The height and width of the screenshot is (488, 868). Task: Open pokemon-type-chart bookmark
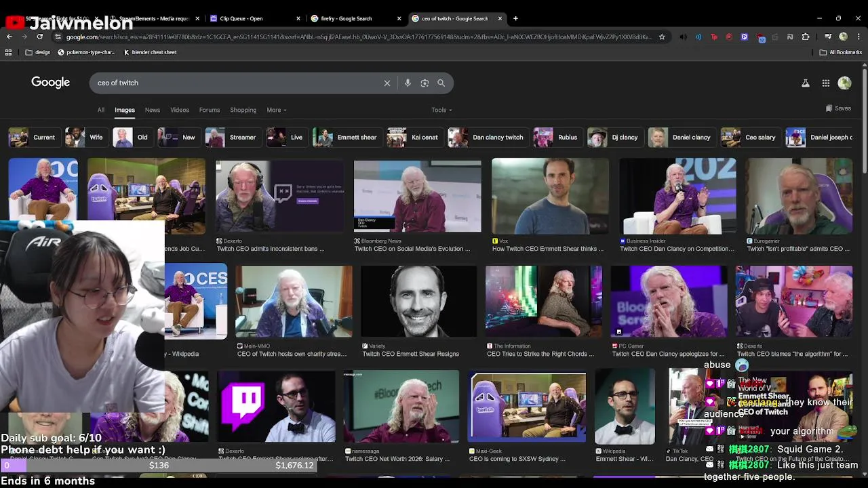(86, 52)
